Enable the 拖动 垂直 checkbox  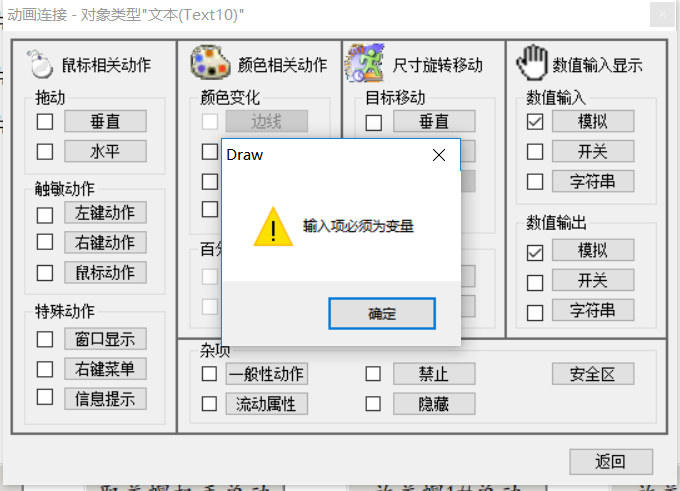(45, 122)
